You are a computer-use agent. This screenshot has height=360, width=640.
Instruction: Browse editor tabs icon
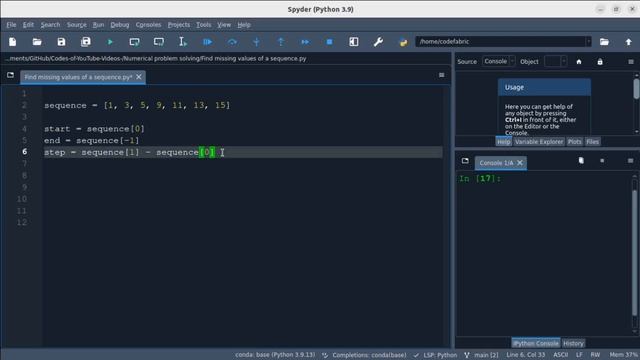tap(11, 75)
